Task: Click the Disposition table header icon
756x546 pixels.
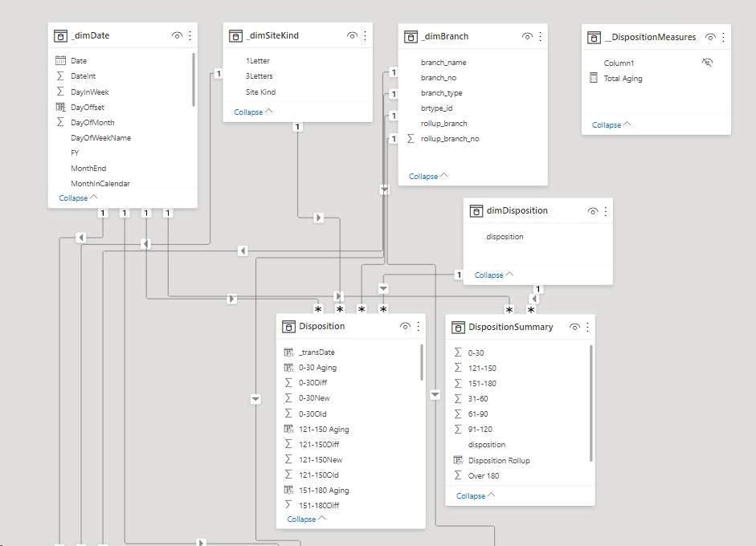Action: 288,327
